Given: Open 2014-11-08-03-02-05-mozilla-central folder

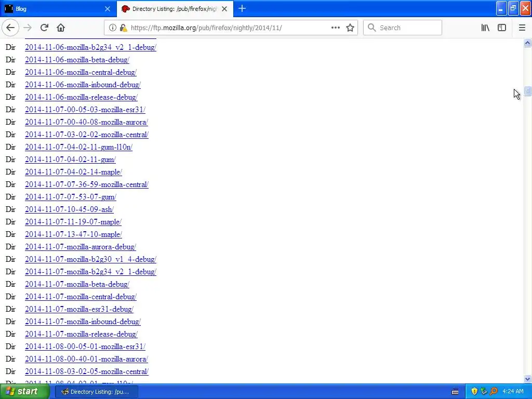Looking at the screenshot, I should pyautogui.click(x=87, y=371).
